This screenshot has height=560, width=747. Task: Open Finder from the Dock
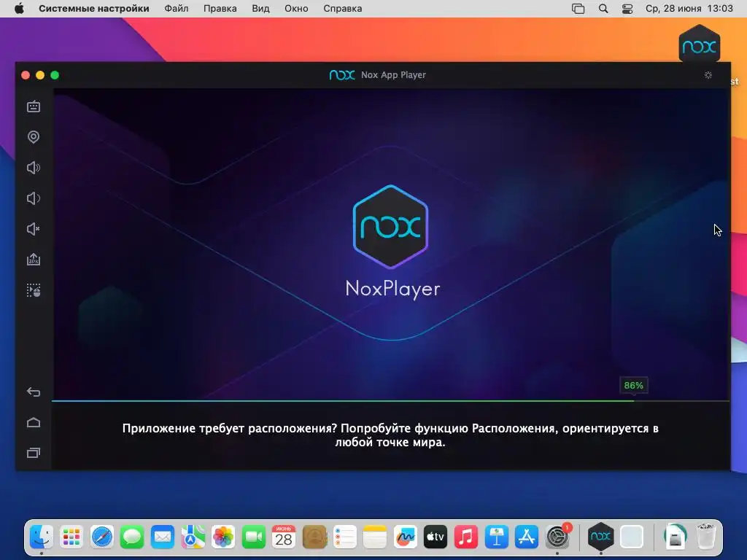tap(42, 537)
